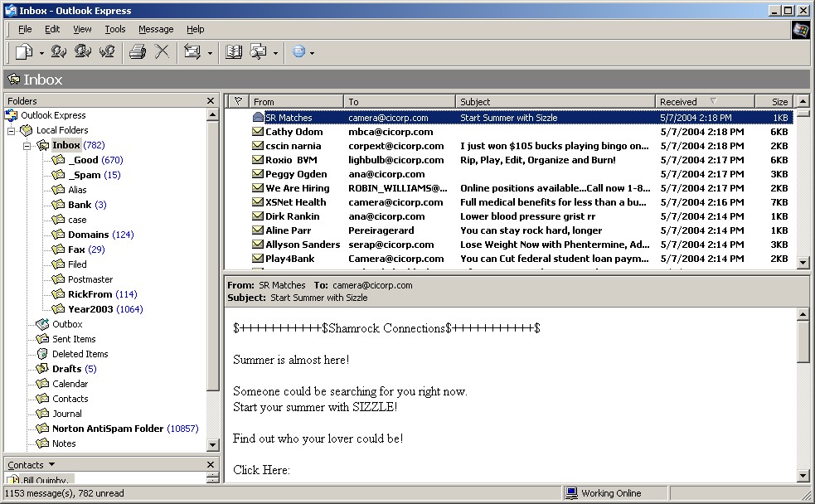Open the Contacts pane dropdown menu
The height and width of the screenshot is (504, 815).
coord(51,464)
